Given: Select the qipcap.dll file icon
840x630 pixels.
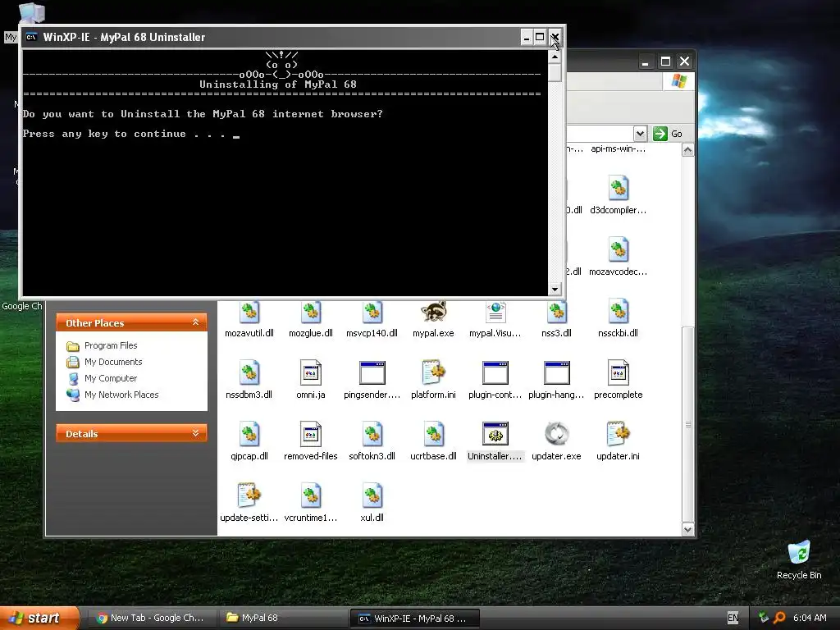Looking at the screenshot, I should [x=249, y=434].
